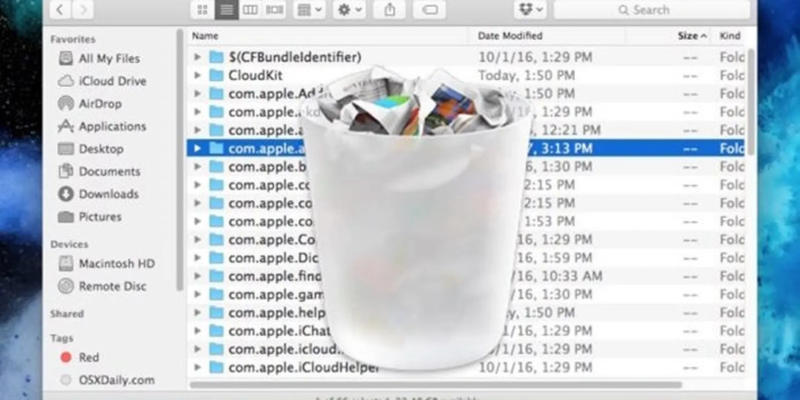The height and width of the screenshot is (400, 800).
Task: Go back with the left chevron button
Action: [60, 9]
